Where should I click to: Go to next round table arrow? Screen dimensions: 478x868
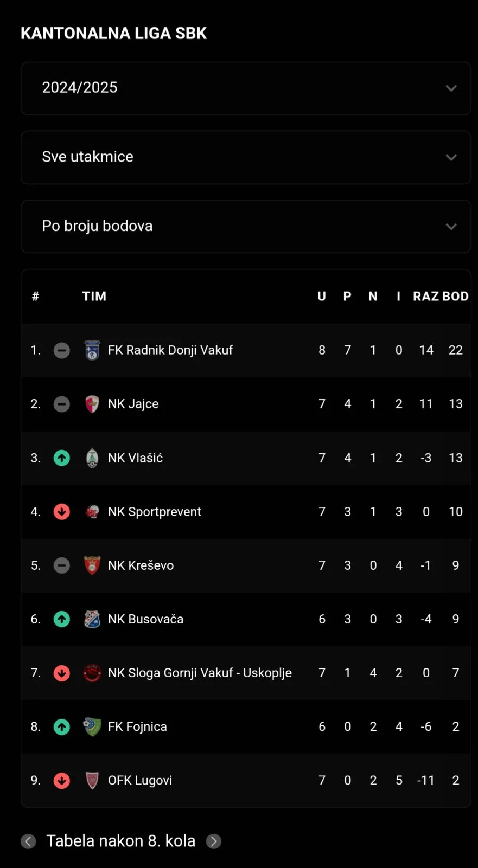[x=214, y=841]
